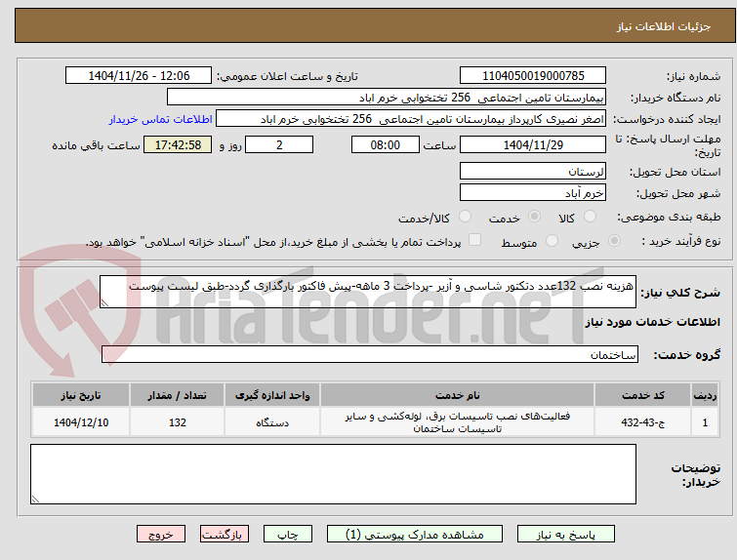
Task: Click service code cell 'ج-43-432'
Action: tap(642, 422)
